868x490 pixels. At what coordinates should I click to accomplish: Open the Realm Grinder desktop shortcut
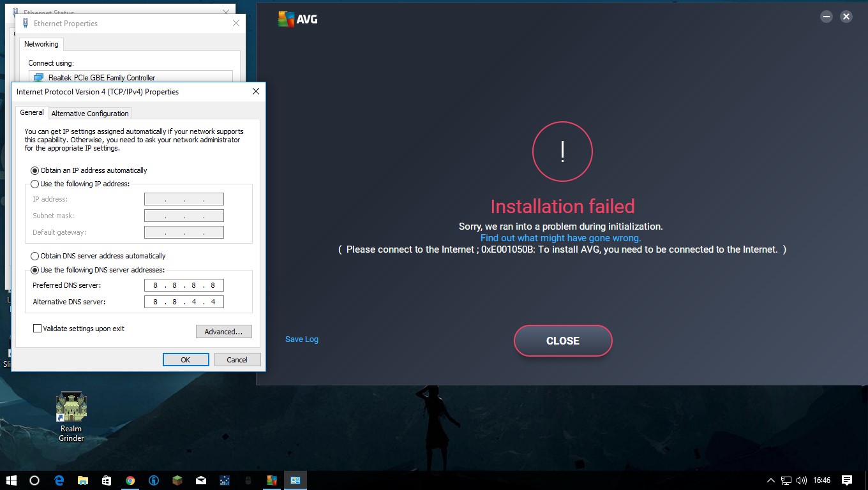(71, 415)
